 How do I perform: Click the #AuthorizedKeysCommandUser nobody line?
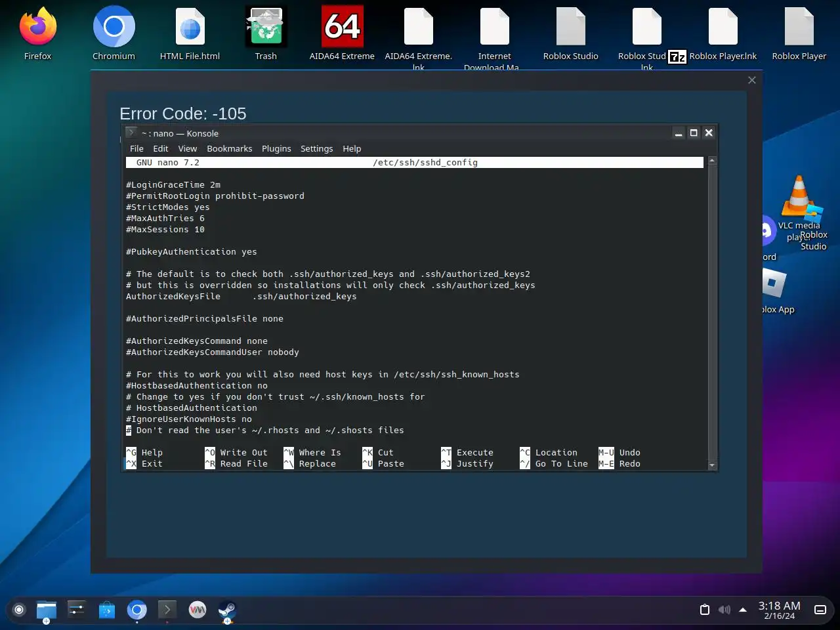click(213, 352)
